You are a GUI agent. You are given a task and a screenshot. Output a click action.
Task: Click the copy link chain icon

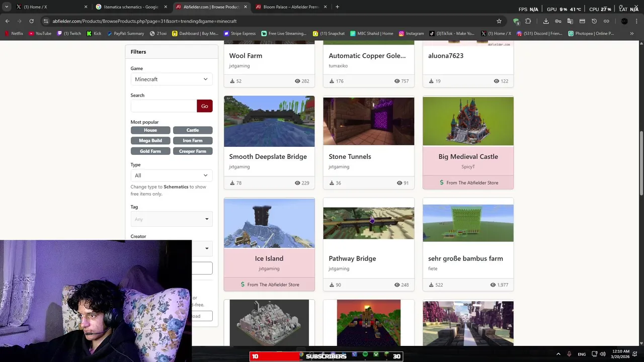coord(606,21)
